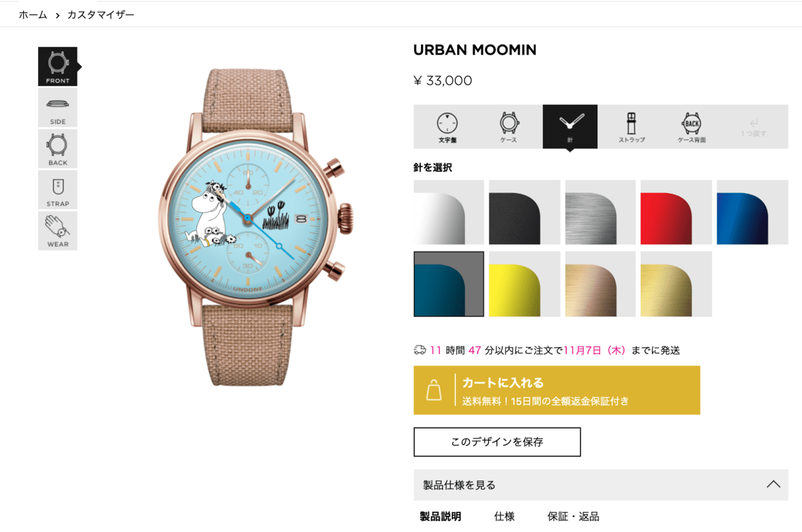802x532 pixels.
Task: Click the このデザインを保存 button
Action: [x=497, y=442]
